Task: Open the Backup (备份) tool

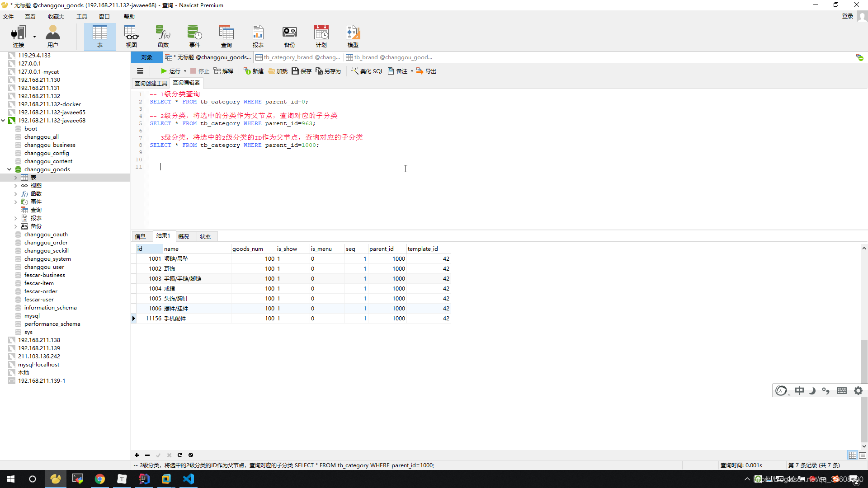Action: [x=290, y=36]
